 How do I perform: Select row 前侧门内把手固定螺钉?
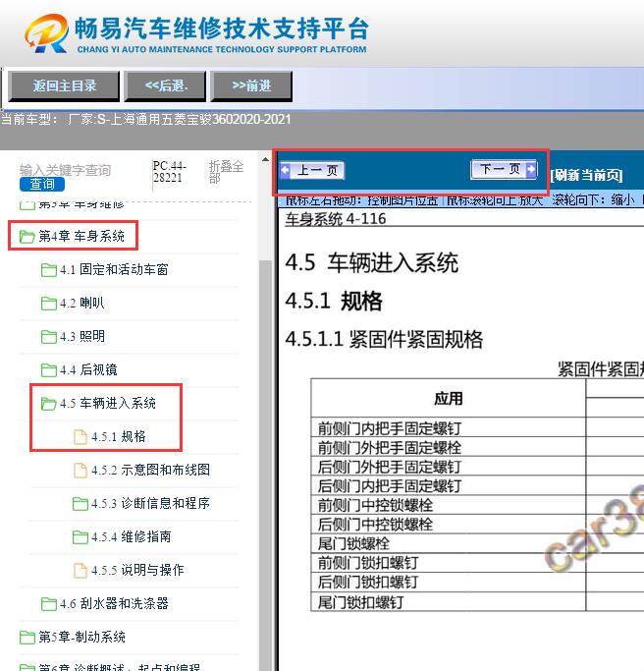tap(448, 428)
